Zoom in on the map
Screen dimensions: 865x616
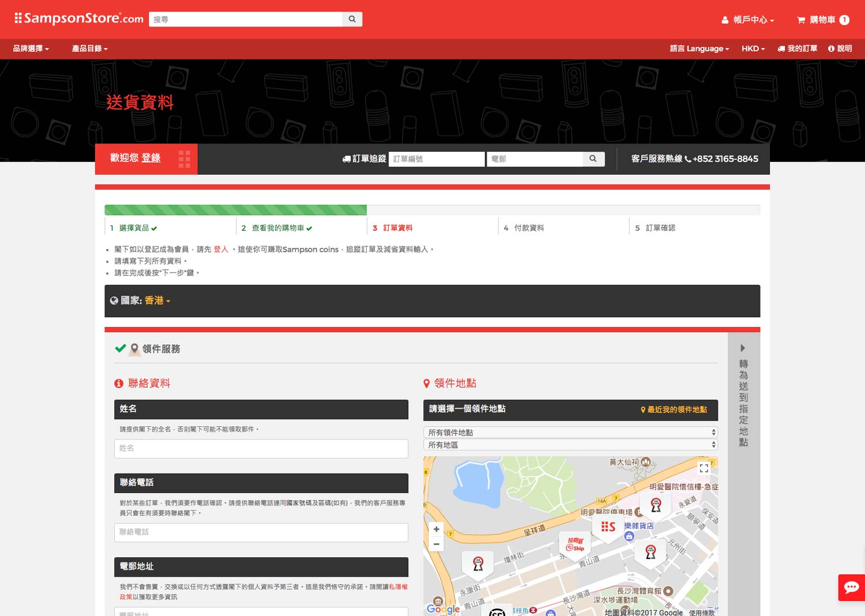pyautogui.click(x=437, y=529)
